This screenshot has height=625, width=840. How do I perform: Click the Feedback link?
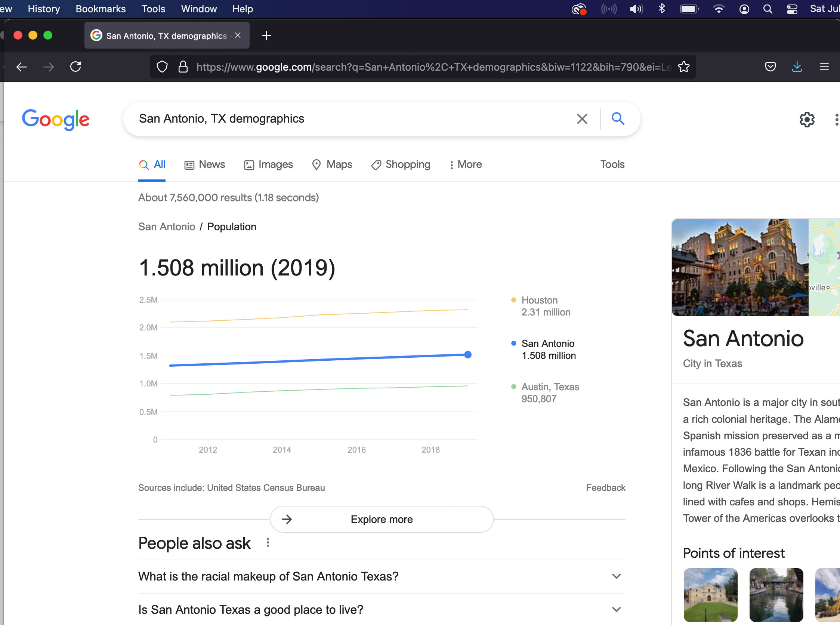point(605,488)
